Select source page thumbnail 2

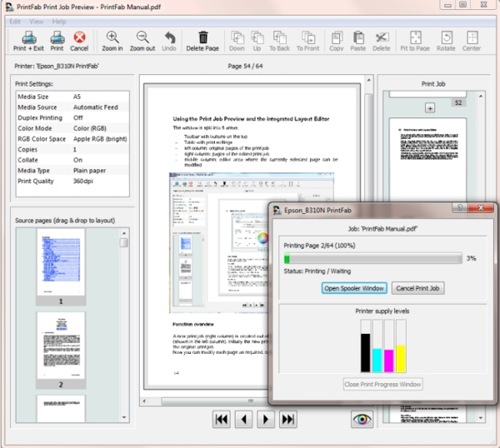(x=60, y=346)
